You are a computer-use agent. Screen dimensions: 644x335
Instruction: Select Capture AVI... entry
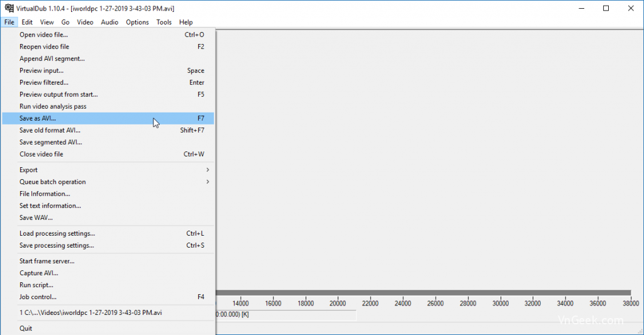(x=108, y=273)
